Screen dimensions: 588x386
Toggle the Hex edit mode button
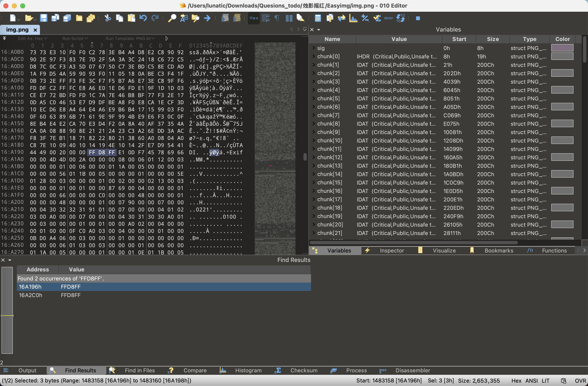click(254, 18)
